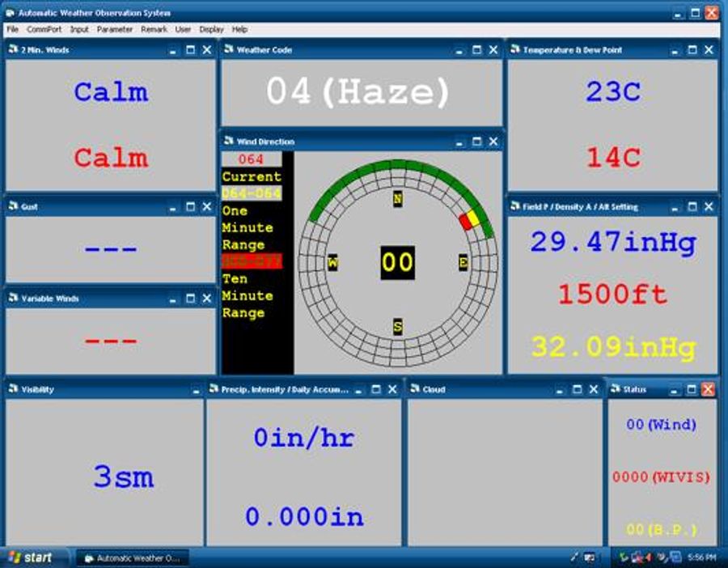Click the Status window icon

(x=616, y=388)
